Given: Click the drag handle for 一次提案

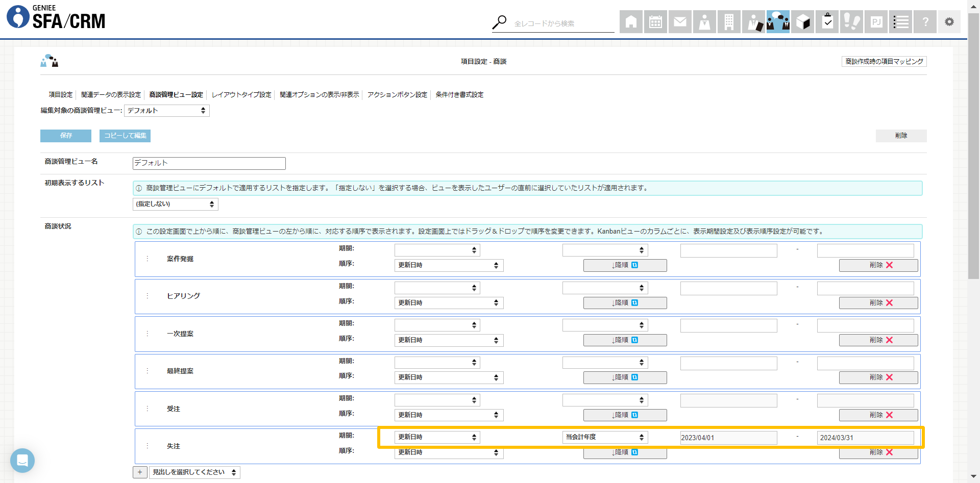Looking at the screenshot, I should click(148, 334).
